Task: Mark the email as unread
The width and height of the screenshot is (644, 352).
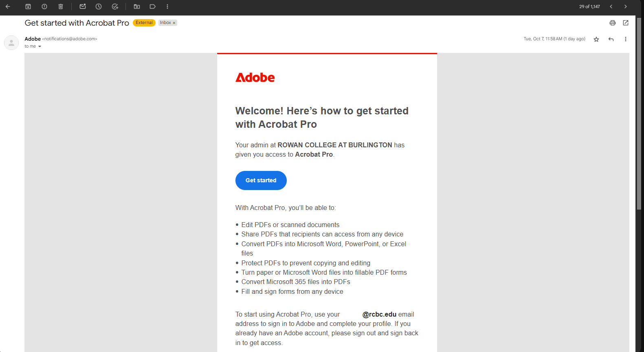Action: 83,7
